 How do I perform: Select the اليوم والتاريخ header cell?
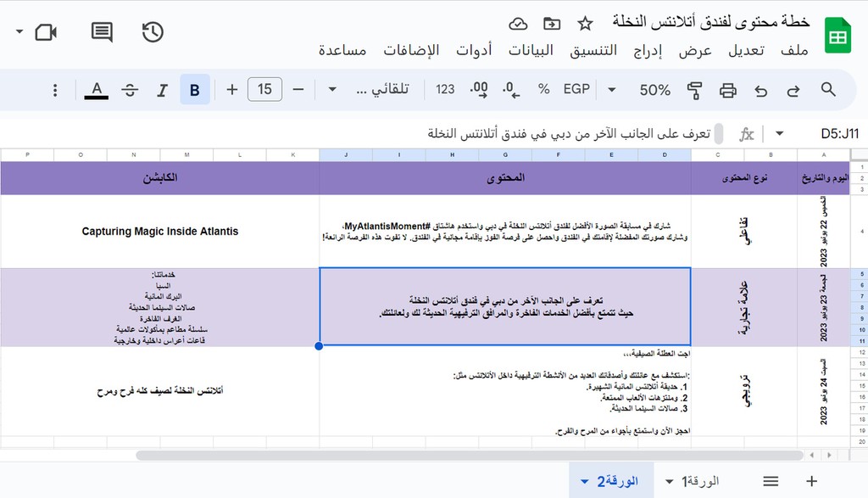[824, 178]
